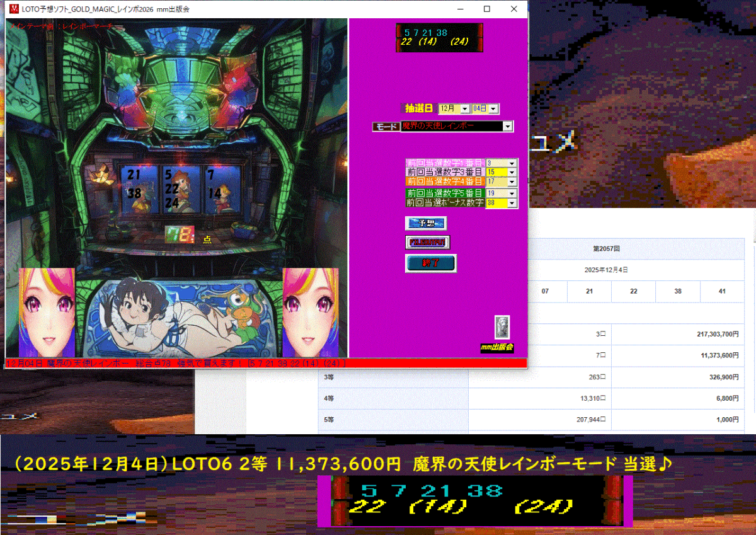Click the 前回当選数字1番目 label
The height and width of the screenshot is (535, 756).
(445, 163)
